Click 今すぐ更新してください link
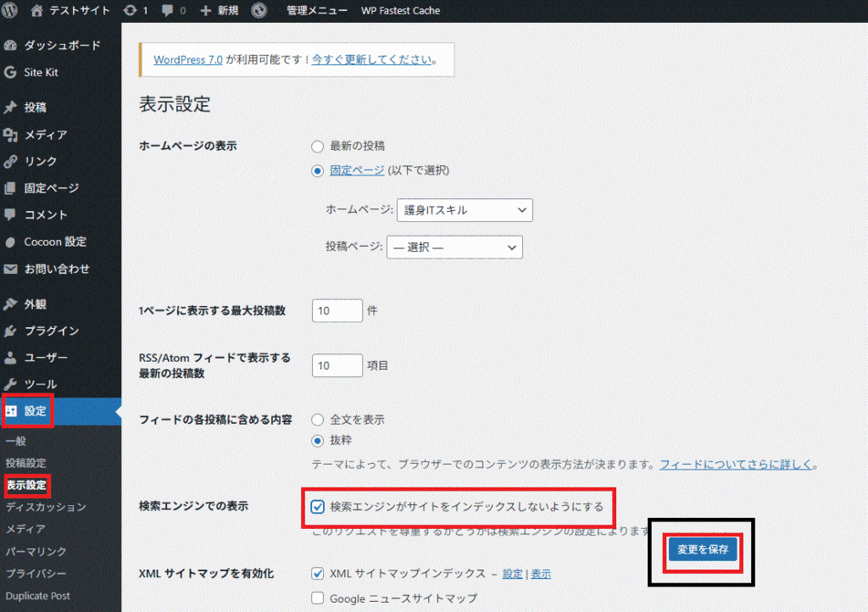 pos(371,60)
